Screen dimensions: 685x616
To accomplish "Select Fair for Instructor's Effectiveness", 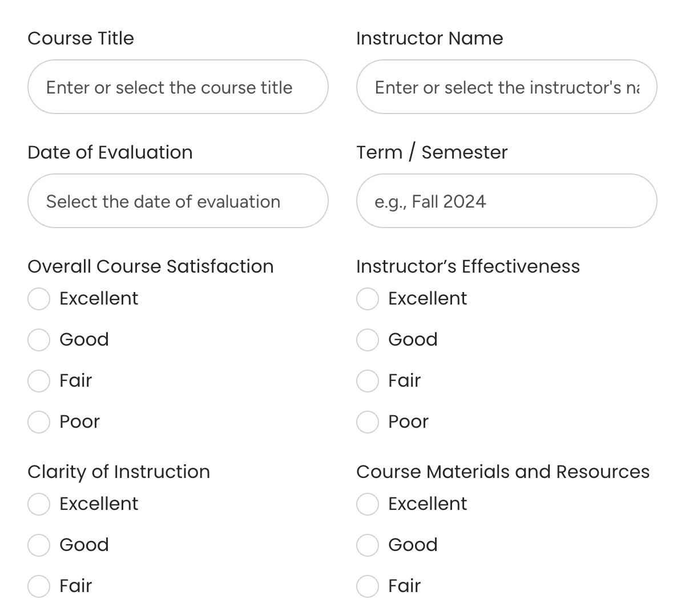I will click(367, 380).
